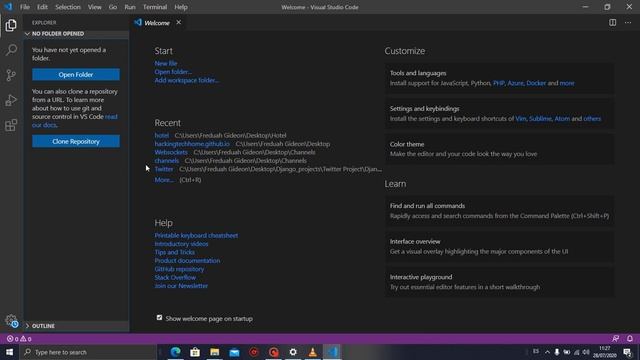Image resolution: width=640 pixels, height=360 pixels.
Task: Click the Open folder... link under Start
Action: pos(173,72)
